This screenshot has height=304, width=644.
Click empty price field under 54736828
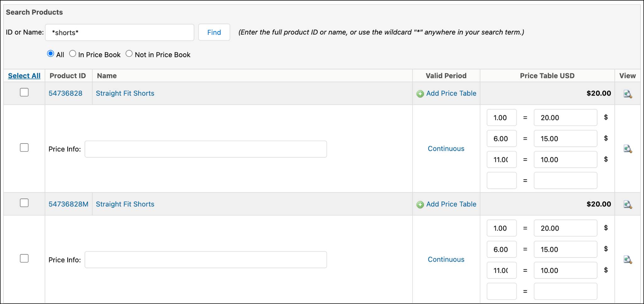pos(565,181)
